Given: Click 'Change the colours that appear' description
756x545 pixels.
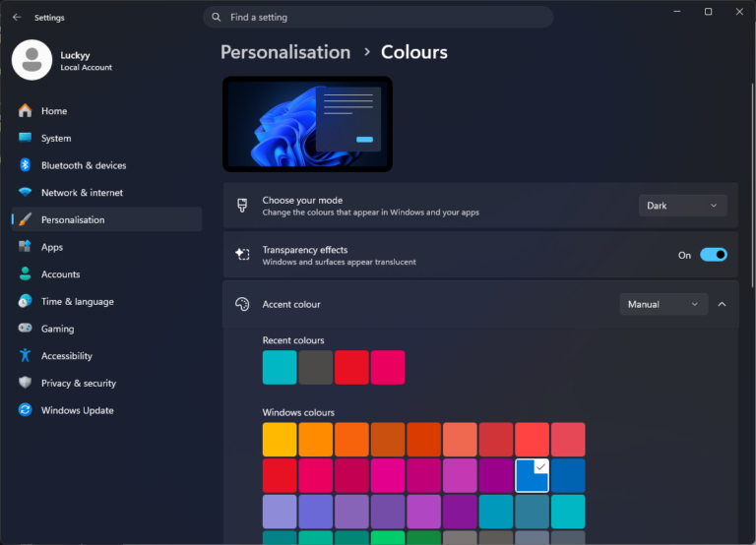Looking at the screenshot, I should (371, 212).
